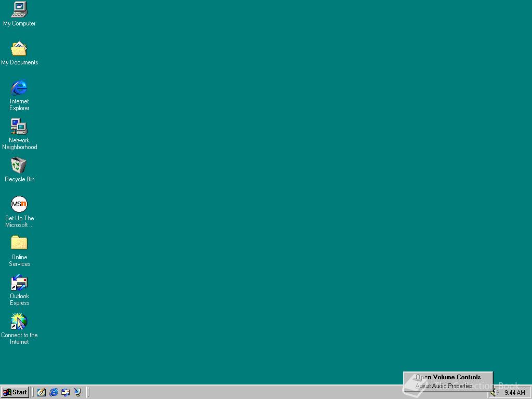Choose Open Volume Controls menu entry
The width and height of the screenshot is (532, 399).
click(448, 377)
